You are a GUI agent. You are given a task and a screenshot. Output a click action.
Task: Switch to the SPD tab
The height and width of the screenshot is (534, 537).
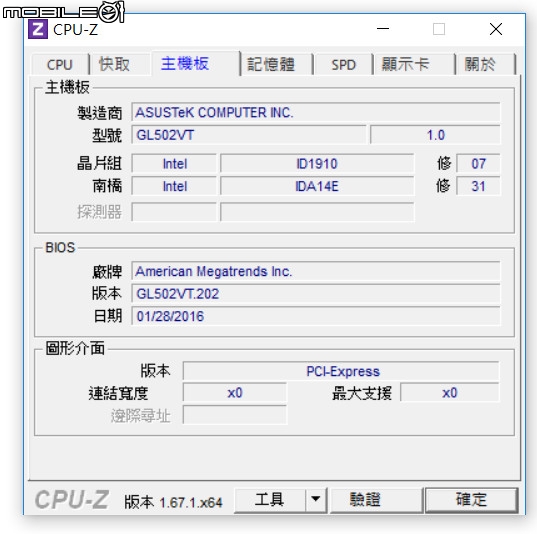pos(344,64)
